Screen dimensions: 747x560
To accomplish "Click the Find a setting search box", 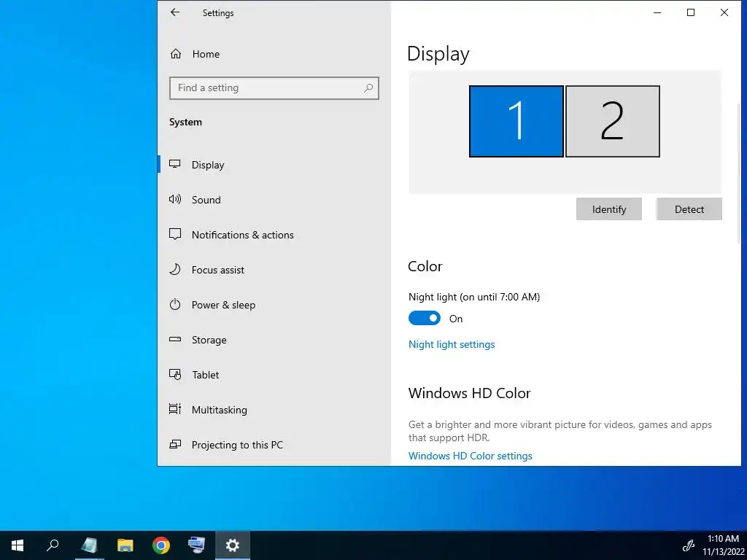I will 274,88.
